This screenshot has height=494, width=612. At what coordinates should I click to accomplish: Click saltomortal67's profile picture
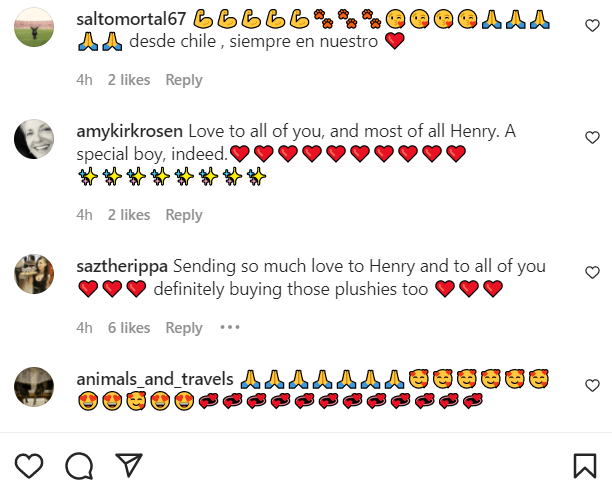34,27
